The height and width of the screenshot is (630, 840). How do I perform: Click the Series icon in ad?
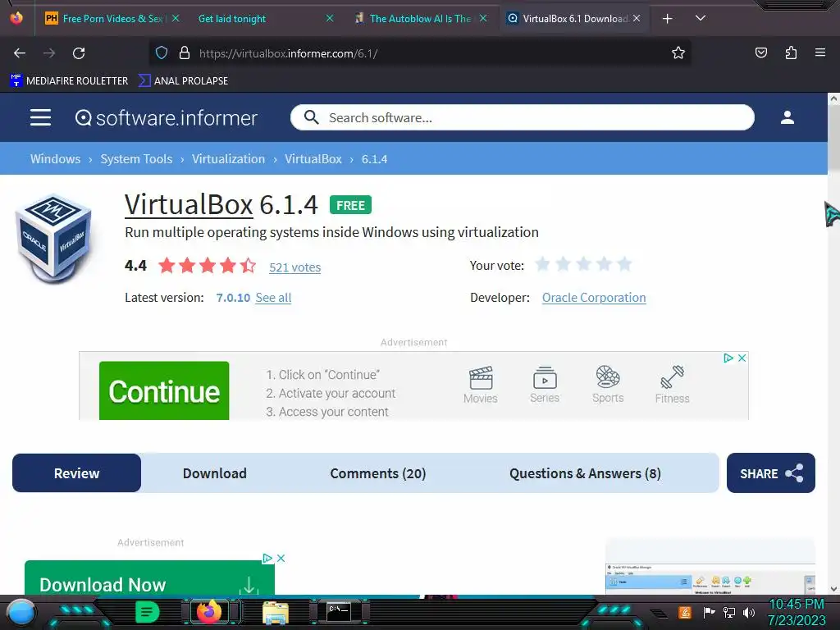point(545,386)
